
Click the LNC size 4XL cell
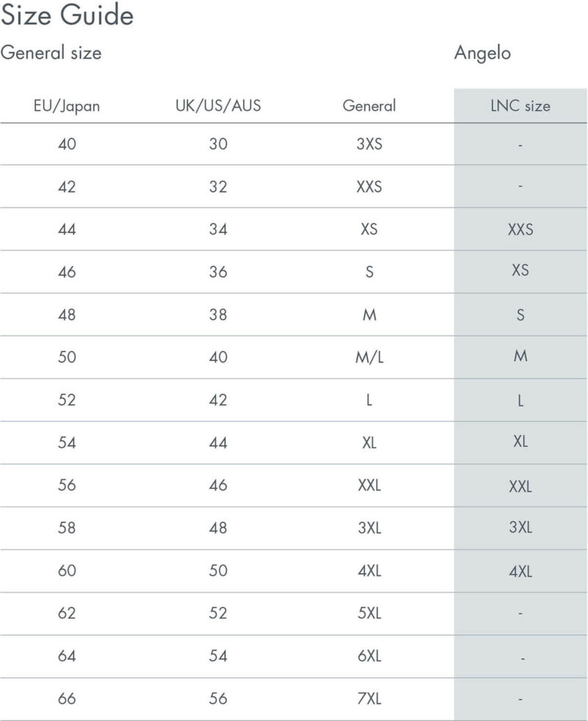(520, 572)
